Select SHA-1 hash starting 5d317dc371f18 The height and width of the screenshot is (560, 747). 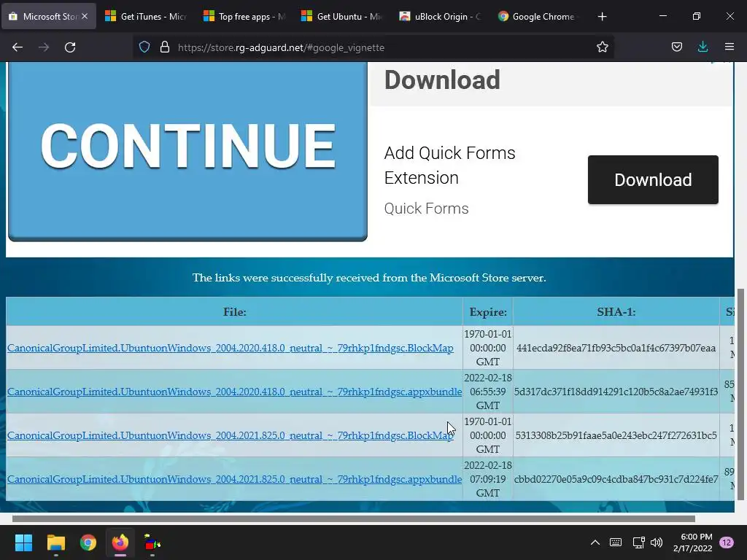[616, 392]
